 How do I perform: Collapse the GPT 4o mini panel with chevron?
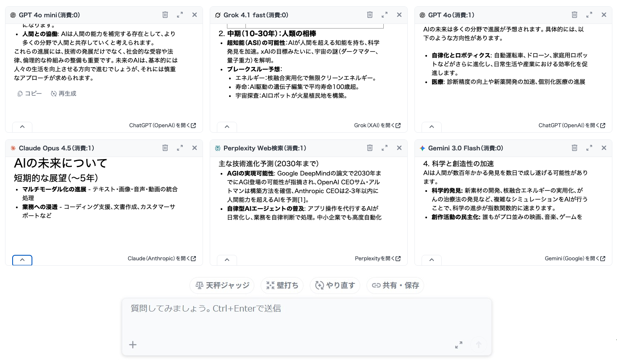tap(22, 127)
